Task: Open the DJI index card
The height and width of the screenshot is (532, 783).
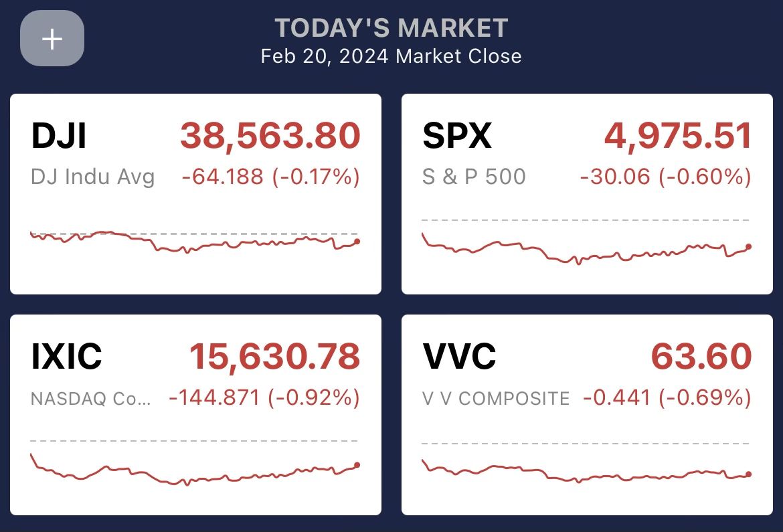Action: 195,194
